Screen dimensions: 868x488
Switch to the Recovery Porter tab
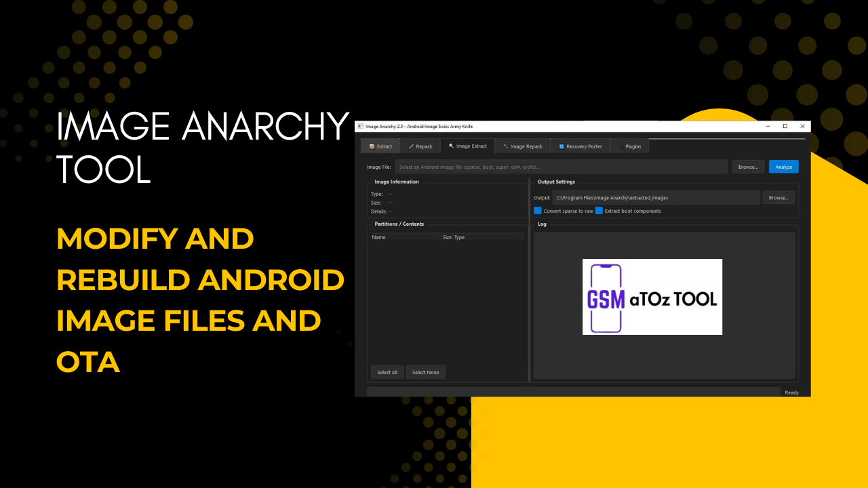[580, 146]
